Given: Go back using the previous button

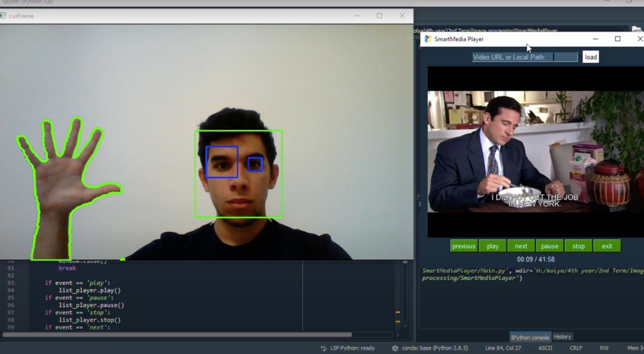Looking at the screenshot, I should tap(463, 246).
